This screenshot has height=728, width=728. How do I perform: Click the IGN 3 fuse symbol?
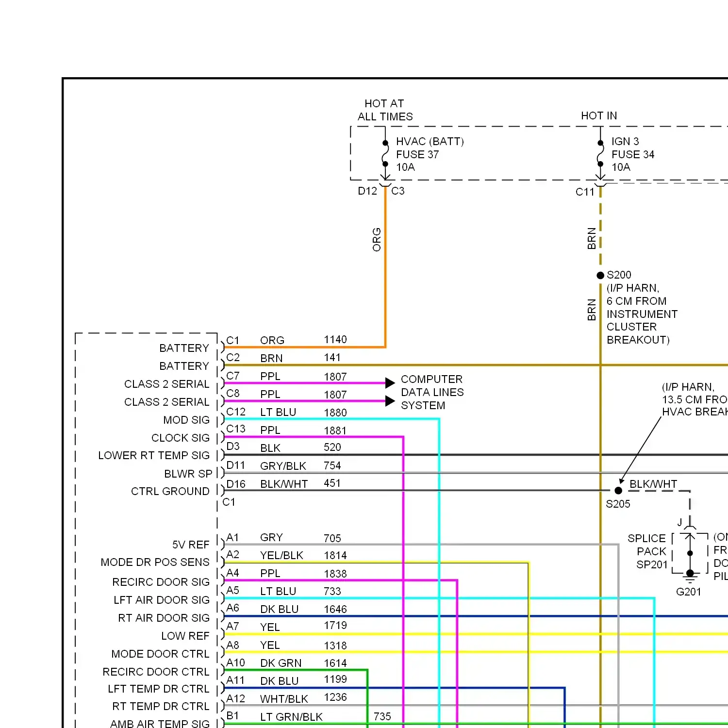click(x=600, y=153)
